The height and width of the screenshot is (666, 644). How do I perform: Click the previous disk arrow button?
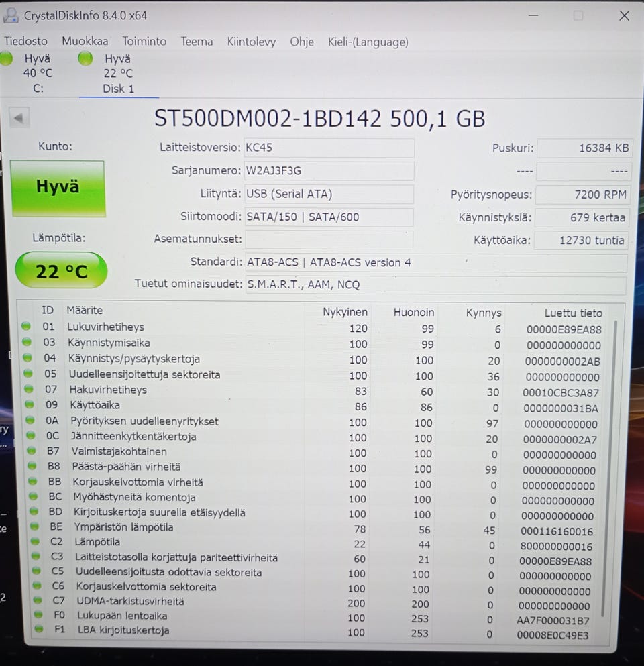(x=19, y=117)
